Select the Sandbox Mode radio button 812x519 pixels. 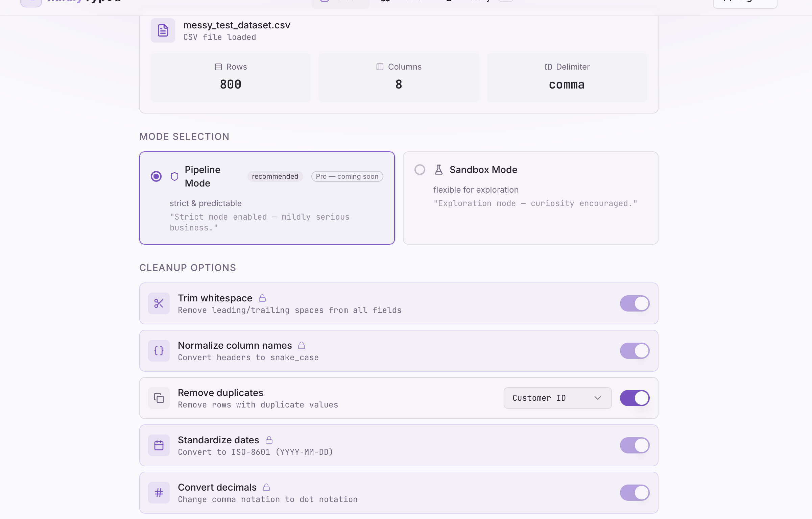pos(420,170)
